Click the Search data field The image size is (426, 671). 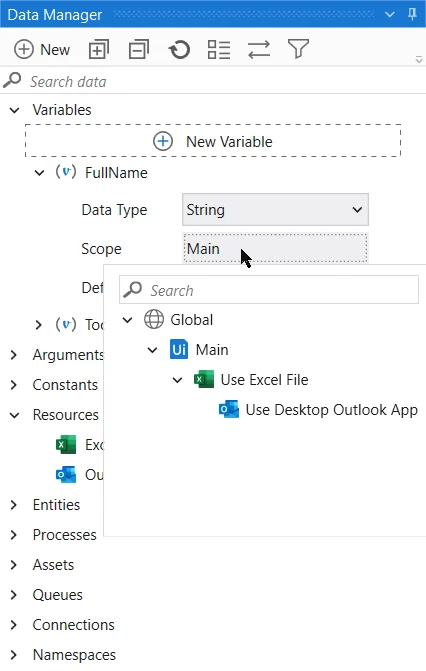[213, 81]
